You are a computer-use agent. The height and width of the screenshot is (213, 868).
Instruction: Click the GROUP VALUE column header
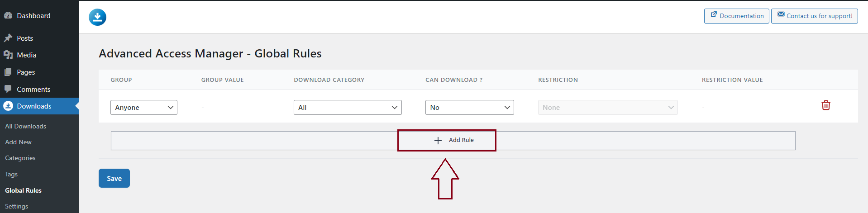coord(223,80)
